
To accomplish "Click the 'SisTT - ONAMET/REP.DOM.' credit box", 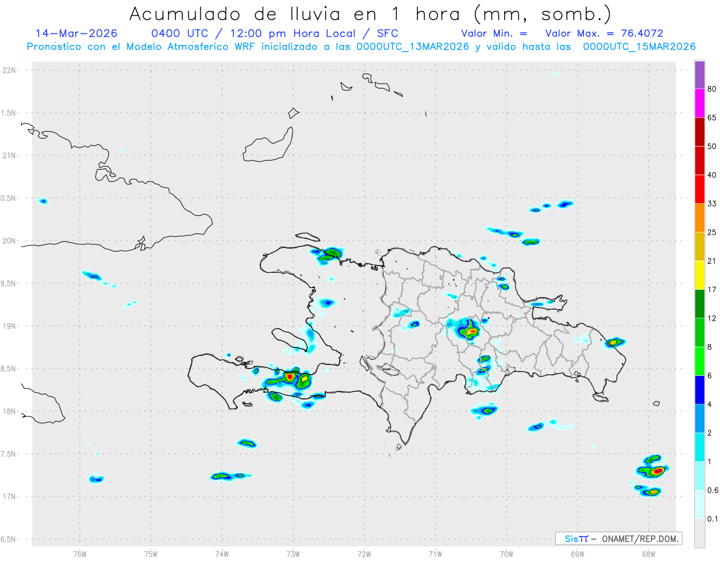I will 618,538.
